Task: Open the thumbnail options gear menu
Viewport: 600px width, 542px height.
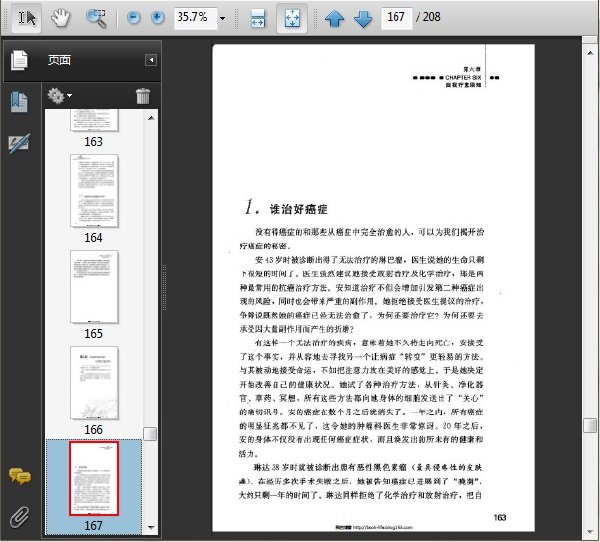Action: tap(60, 96)
